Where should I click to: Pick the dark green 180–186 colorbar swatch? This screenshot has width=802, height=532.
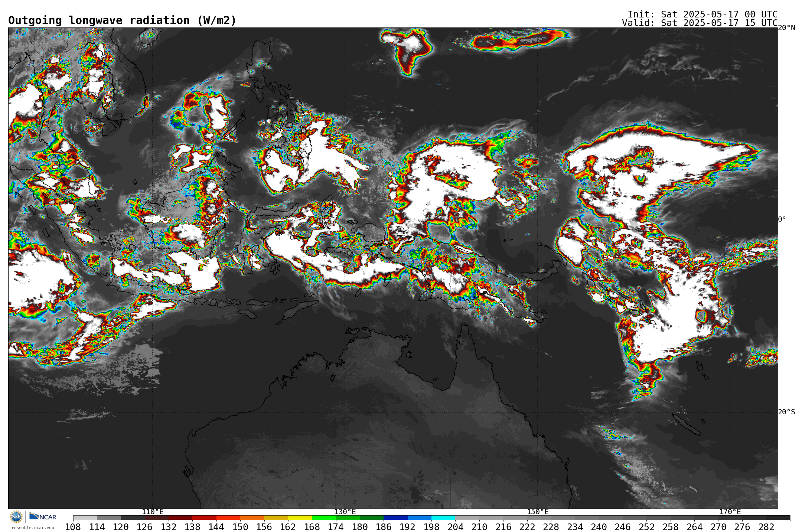tap(372, 518)
